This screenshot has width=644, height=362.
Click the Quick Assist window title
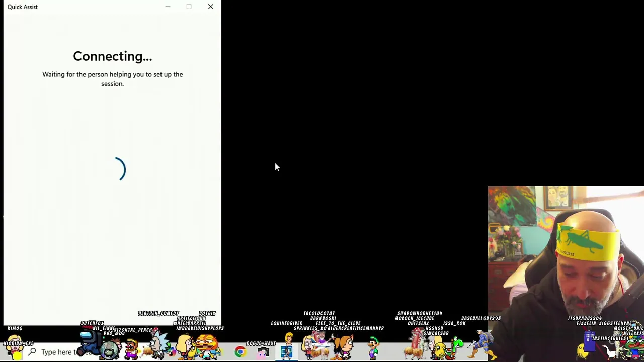(x=23, y=7)
